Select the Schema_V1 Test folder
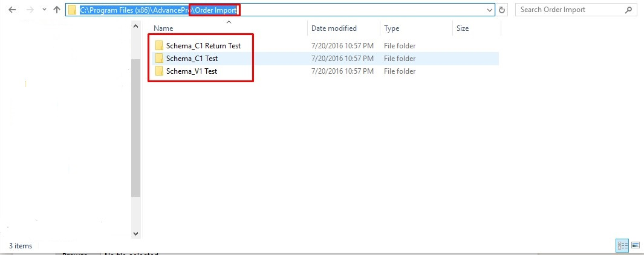 [192, 71]
